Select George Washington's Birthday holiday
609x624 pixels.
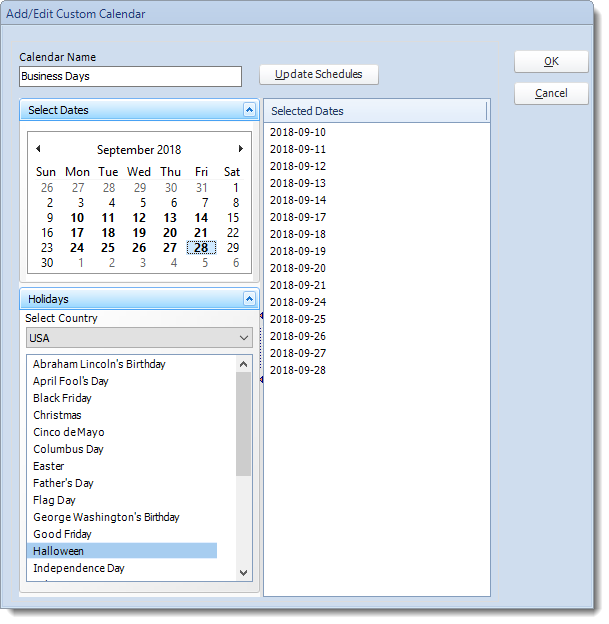coord(106,519)
